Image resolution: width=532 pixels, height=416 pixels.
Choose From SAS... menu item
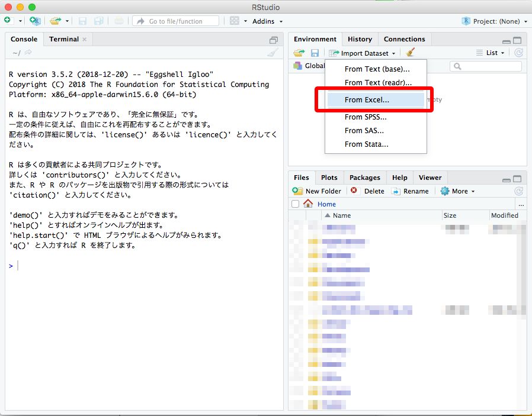coord(376,131)
